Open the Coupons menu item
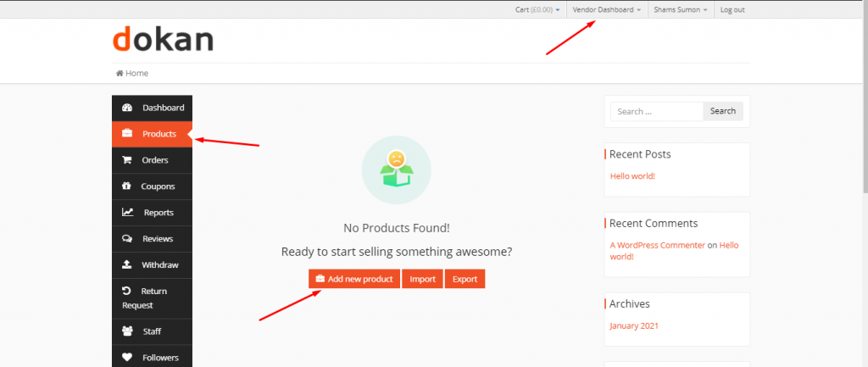Image resolution: width=868 pixels, height=367 pixels. click(x=153, y=186)
